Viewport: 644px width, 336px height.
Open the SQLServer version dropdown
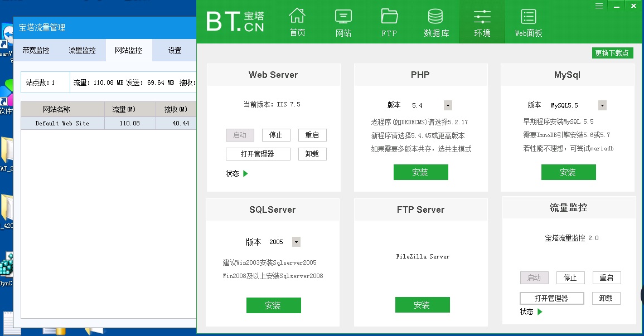coord(296,242)
